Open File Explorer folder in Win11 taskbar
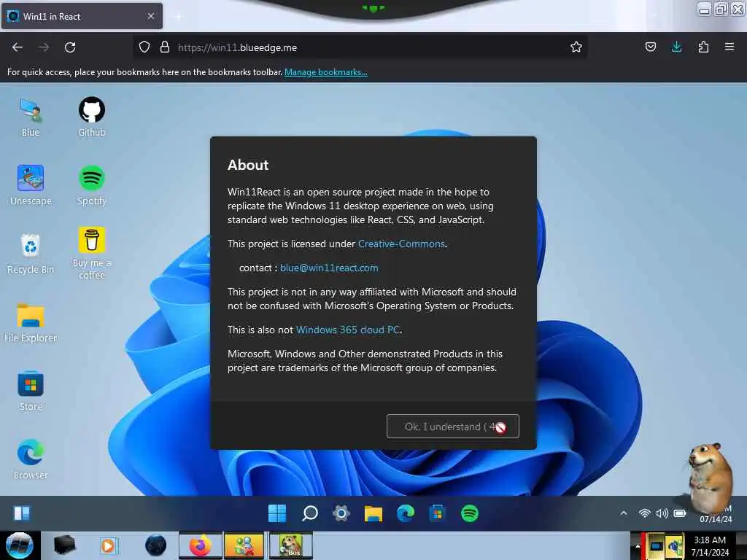 click(x=373, y=513)
